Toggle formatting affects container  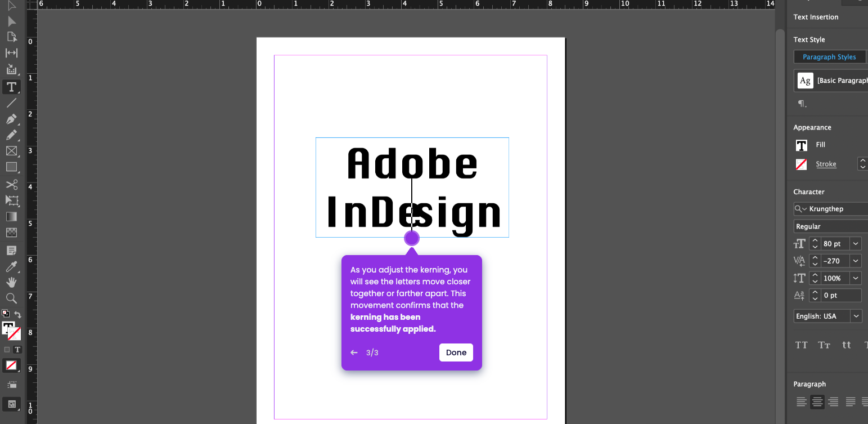[7, 350]
